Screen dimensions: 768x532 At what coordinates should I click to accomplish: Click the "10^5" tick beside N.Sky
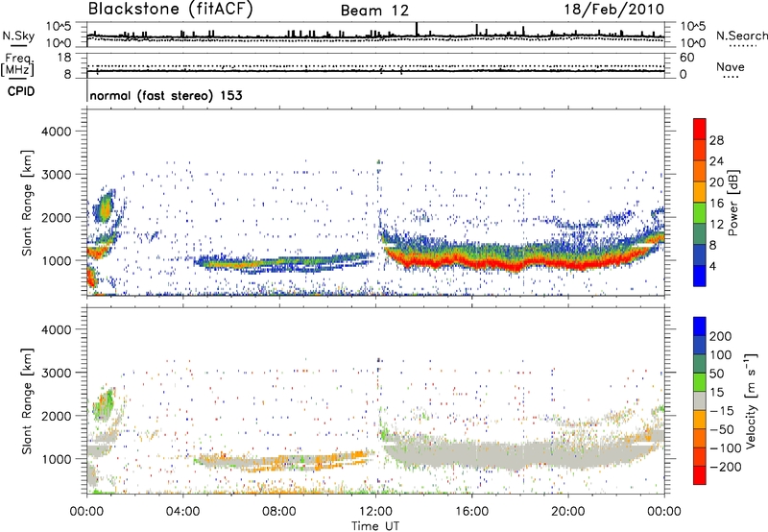(x=59, y=26)
